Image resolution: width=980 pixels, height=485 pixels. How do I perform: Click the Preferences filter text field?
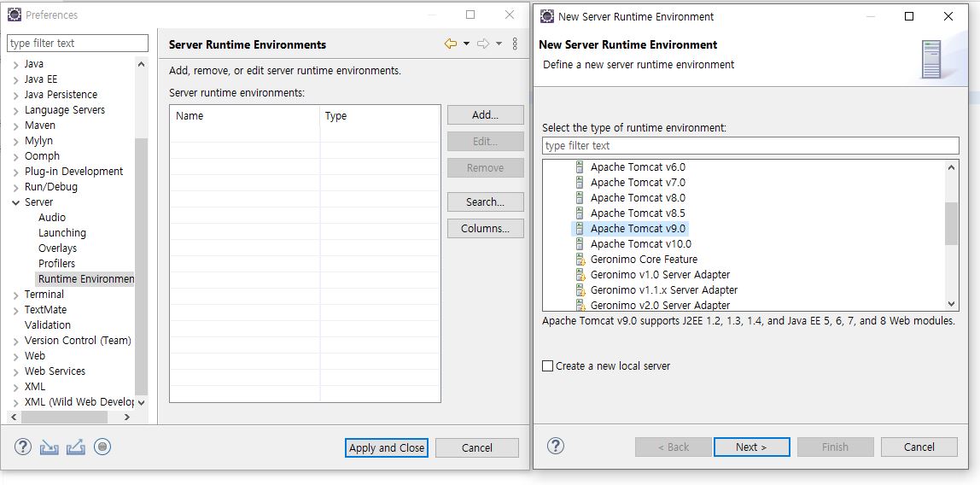pyautogui.click(x=78, y=44)
